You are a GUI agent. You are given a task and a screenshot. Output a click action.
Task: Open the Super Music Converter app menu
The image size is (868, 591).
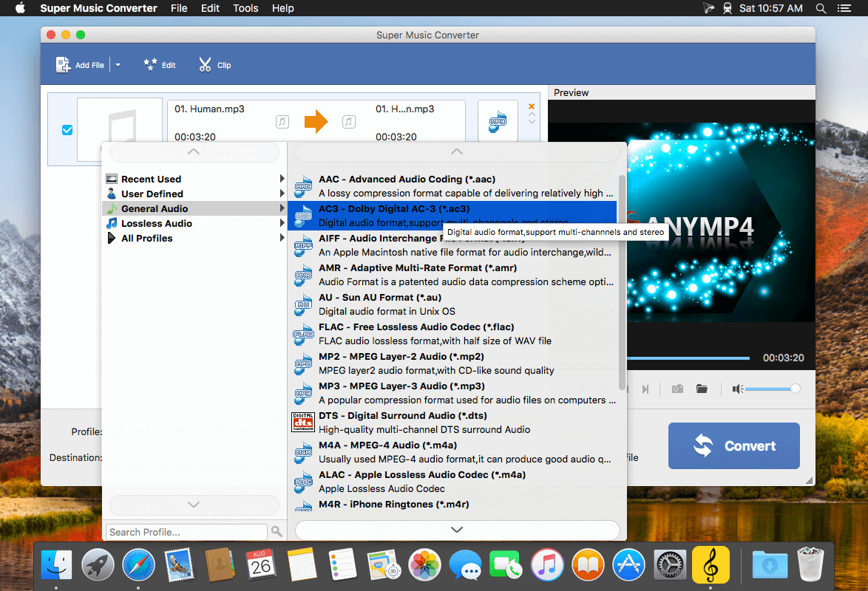pyautogui.click(x=98, y=8)
